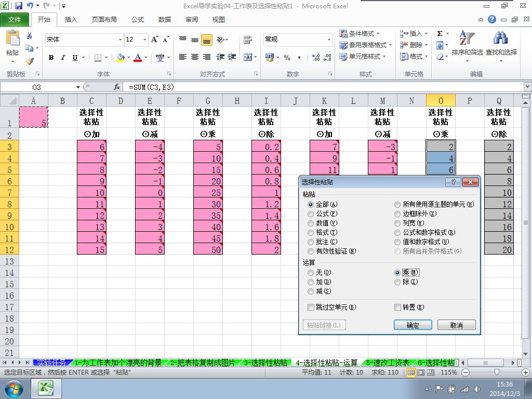
Task: Toggle italic formatting
Action: [x=63, y=58]
